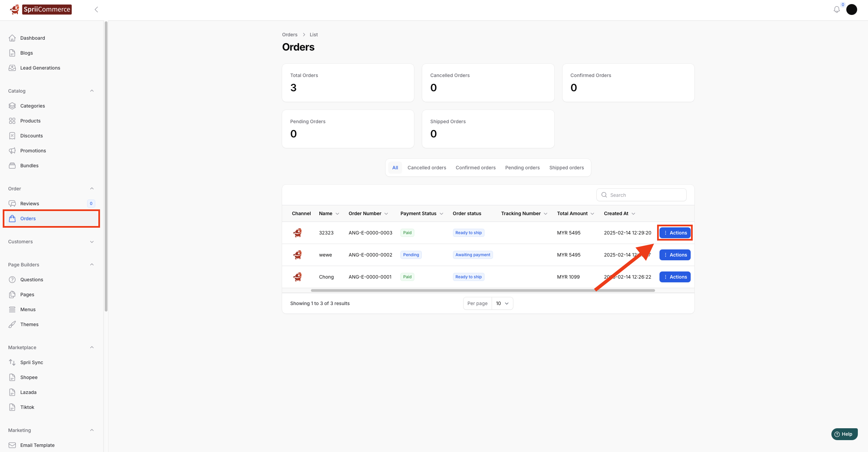The width and height of the screenshot is (868, 452).
Task: Open Actions for order ANG-E-0000-0002
Action: 675,255
